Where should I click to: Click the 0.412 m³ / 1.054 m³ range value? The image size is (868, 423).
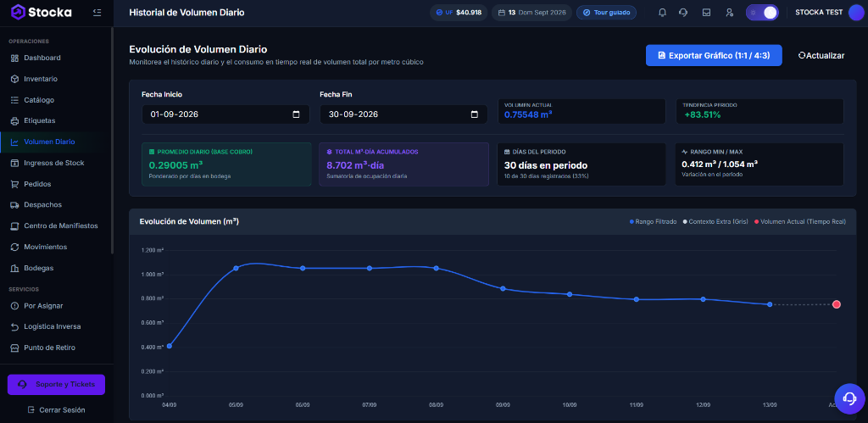720,164
